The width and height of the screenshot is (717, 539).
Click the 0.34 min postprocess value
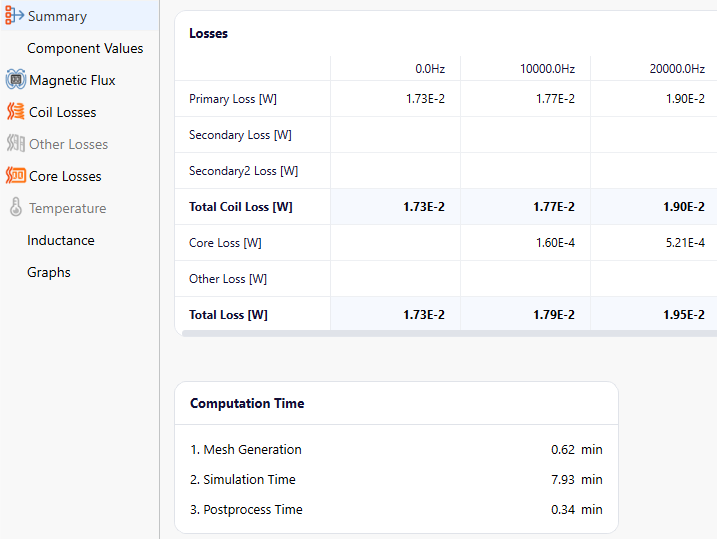[577, 509]
